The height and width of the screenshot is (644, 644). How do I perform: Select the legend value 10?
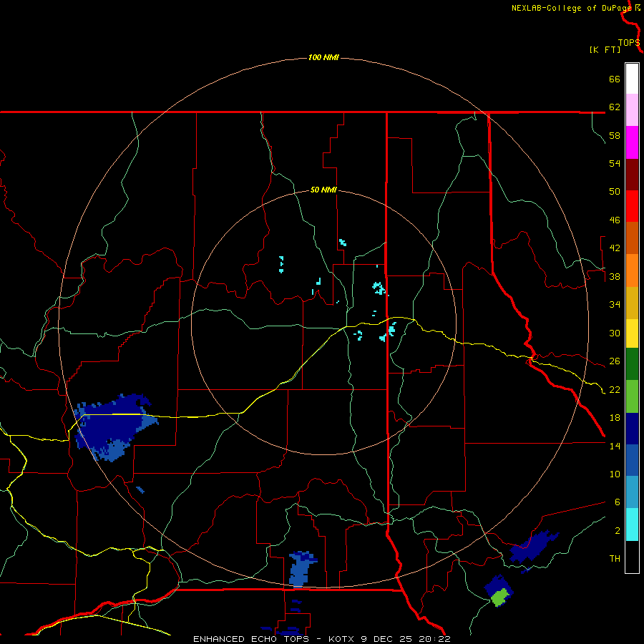615,474
